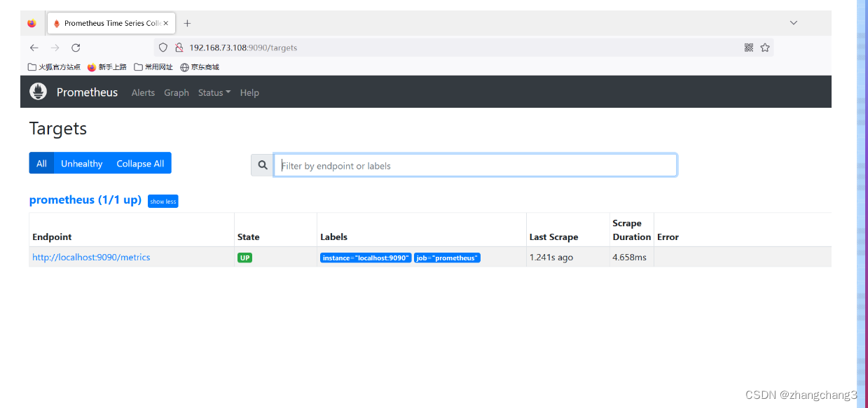Open the list all tabs chevron
868x408 pixels.
(794, 23)
